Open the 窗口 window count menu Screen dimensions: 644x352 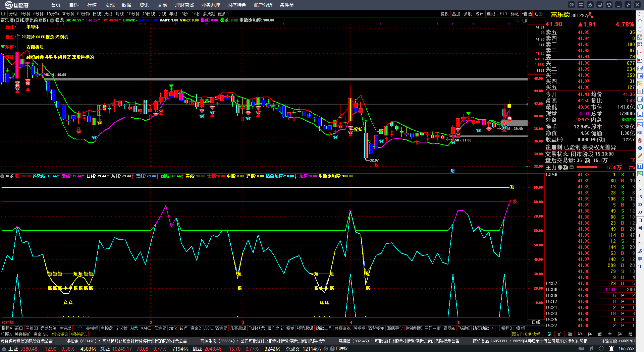(x=19, y=328)
